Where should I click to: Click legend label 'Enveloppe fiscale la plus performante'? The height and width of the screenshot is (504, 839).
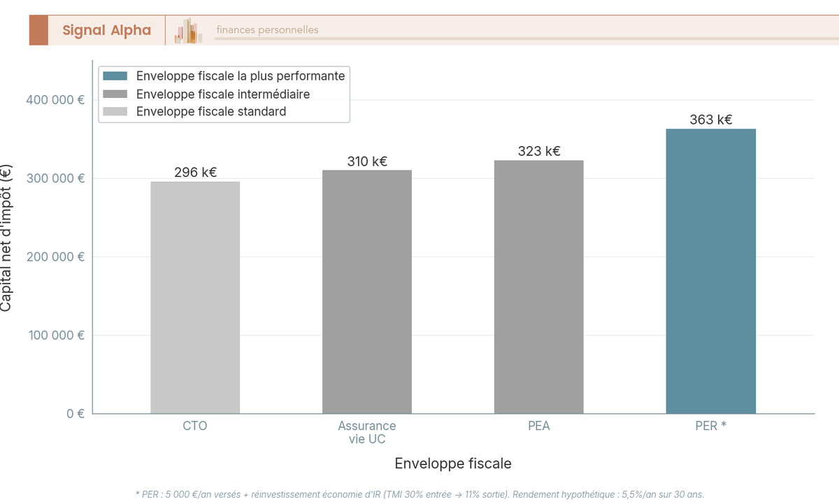241,75
